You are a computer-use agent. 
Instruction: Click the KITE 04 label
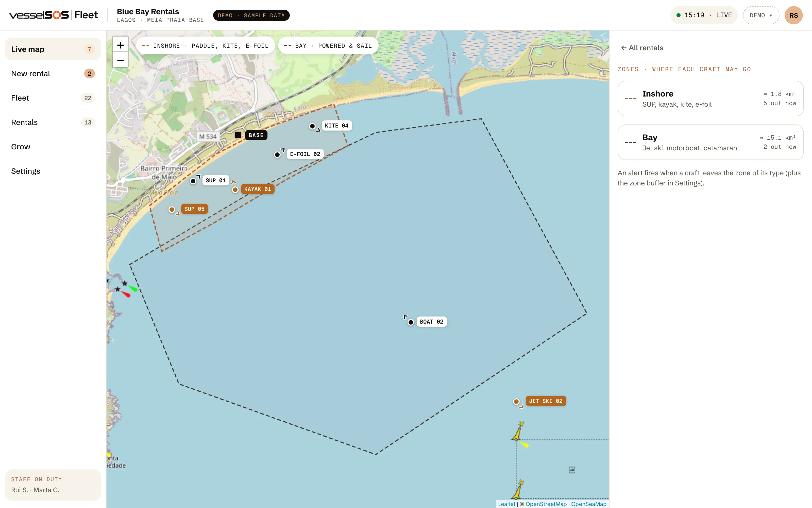click(x=336, y=126)
